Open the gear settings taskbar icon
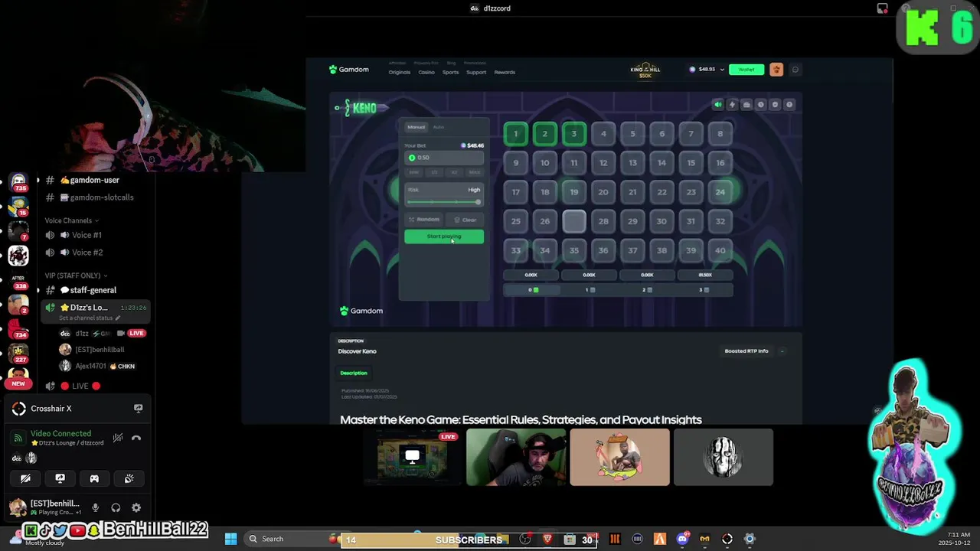Image resolution: width=980 pixels, height=551 pixels. point(750,539)
